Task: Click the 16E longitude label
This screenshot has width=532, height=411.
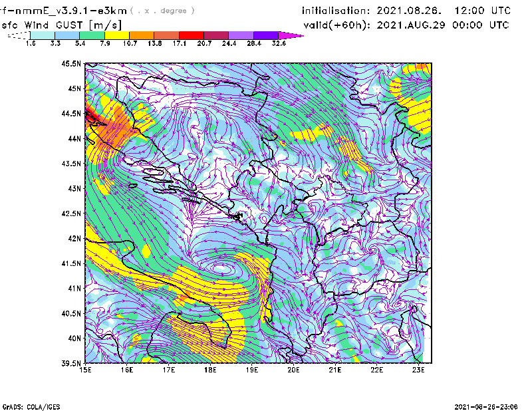Action: click(x=127, y=370)
